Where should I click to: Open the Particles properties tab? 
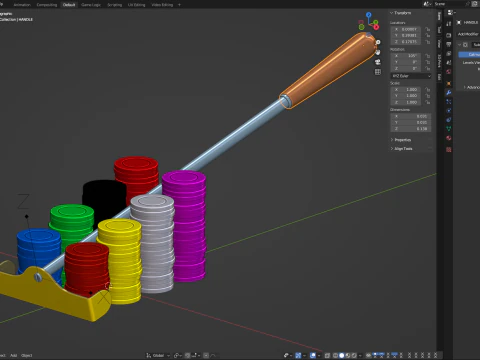tap(449, 102)
